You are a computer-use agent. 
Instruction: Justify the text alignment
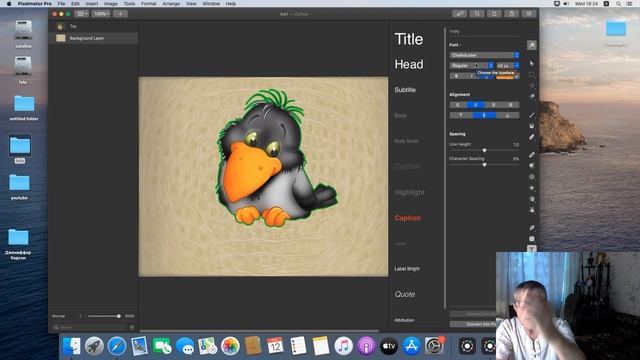(511, 105)
